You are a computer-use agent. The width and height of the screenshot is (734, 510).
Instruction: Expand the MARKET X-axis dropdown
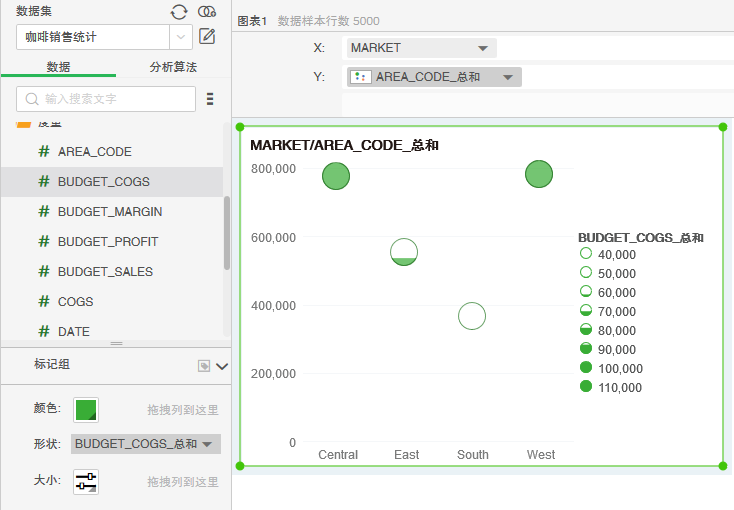coord(483,48)
